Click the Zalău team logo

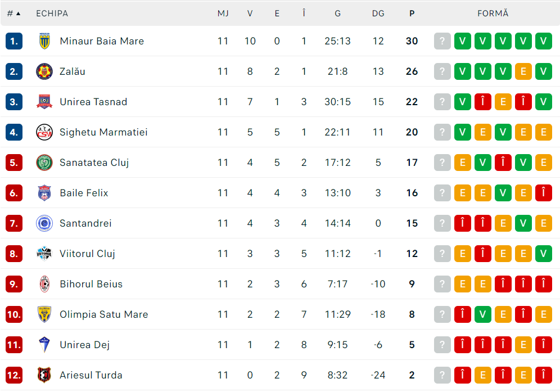pyautogui.click(x=44, y=71)
